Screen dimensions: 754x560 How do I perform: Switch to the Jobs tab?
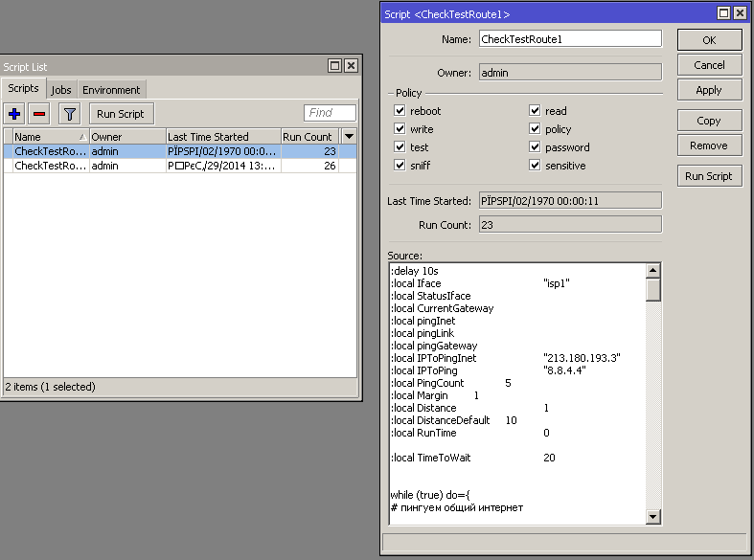click(61, 90)
